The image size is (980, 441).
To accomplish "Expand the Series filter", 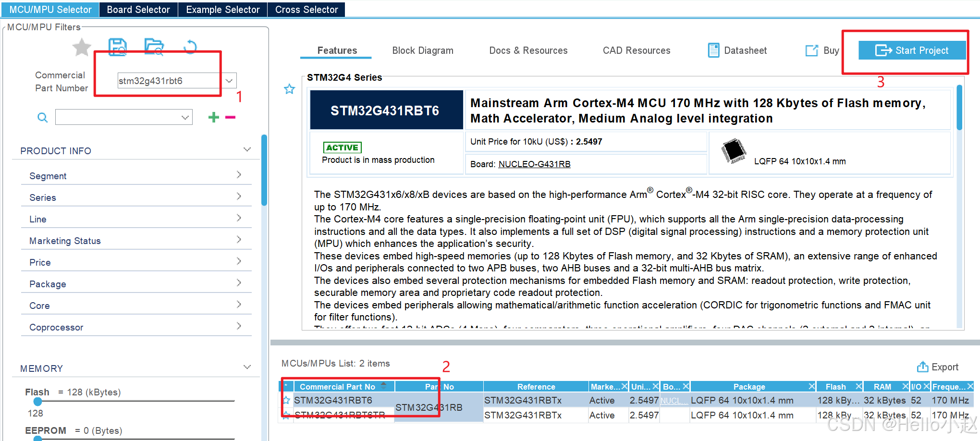I will tap(239, 196).
